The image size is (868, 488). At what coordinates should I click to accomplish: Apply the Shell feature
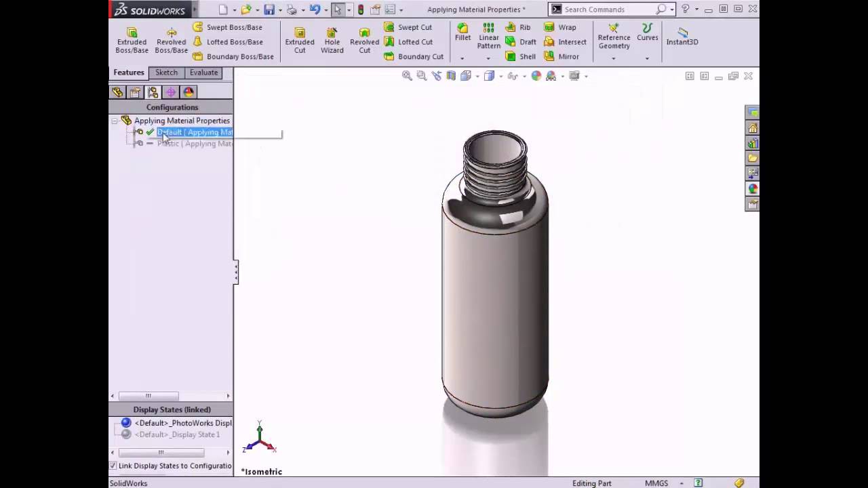tap(519, 56)
